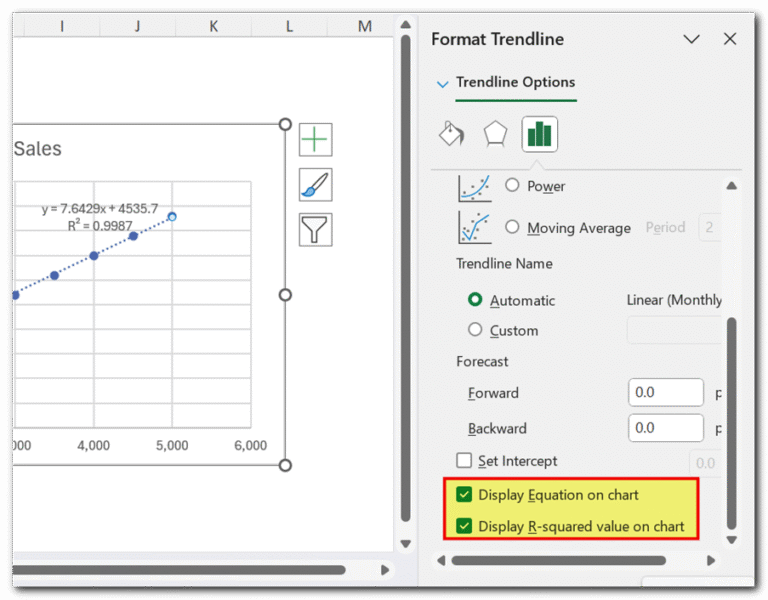Click the pane's horizontal scroll right arrow

pos(711,560)
